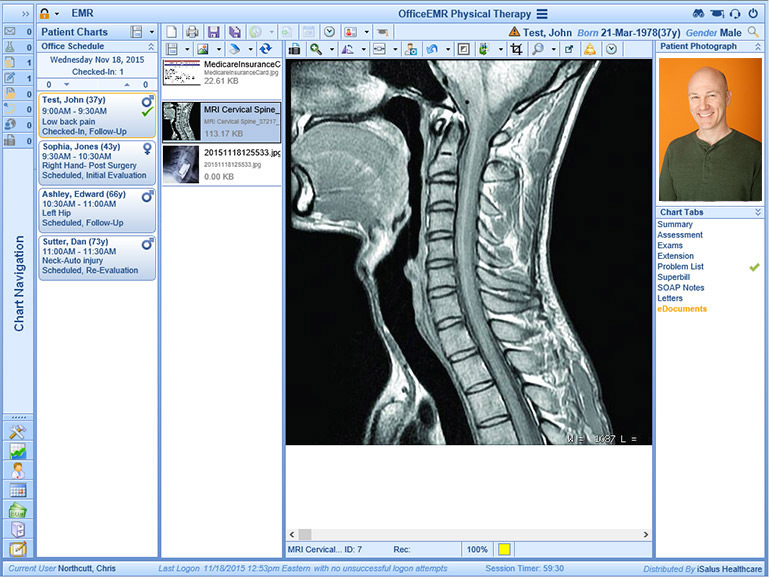Select the crop tool icon
Screen dimensions: 769x578
516,49
